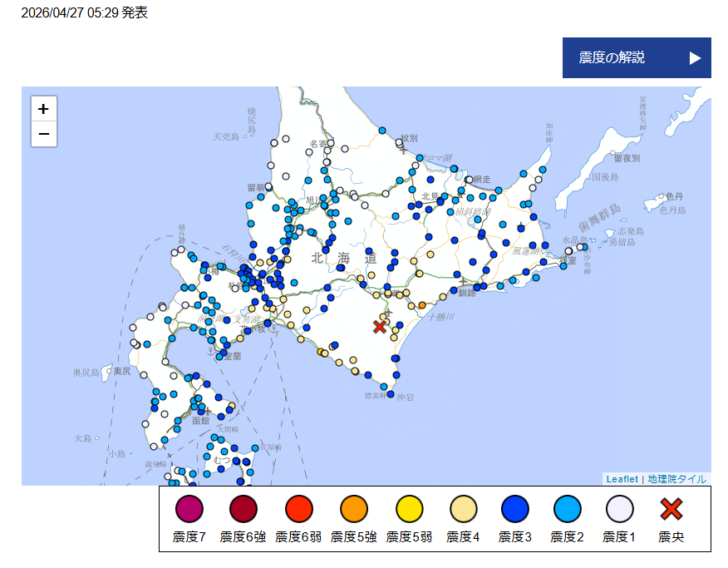This screenshot has height=568, width=728.
Task: Zoom in using the plus button
Action: click(x=43, y=109)
